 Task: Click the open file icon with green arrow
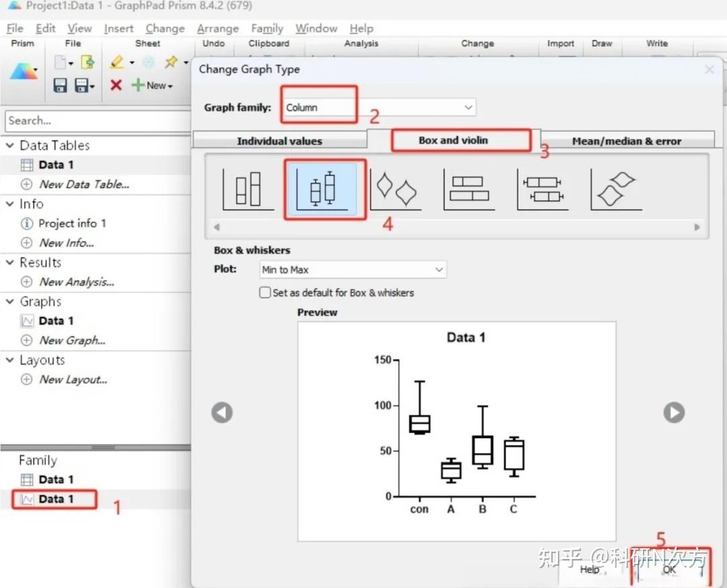point(87,62)
